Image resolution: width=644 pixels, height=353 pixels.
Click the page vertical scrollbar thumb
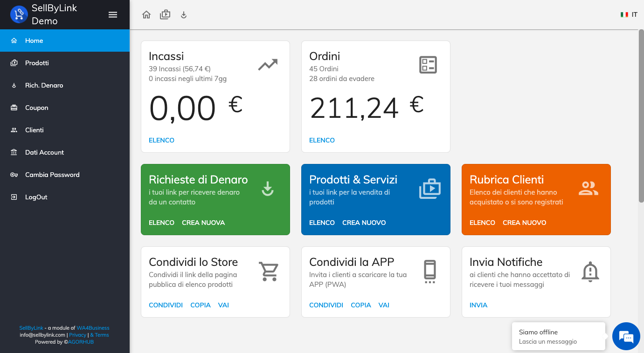coord(641,116)
